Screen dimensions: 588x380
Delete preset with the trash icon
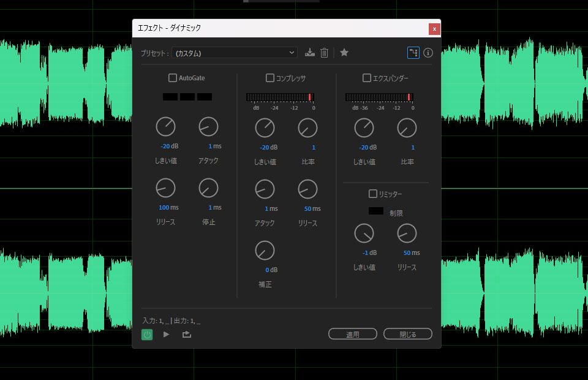[325, 53]
